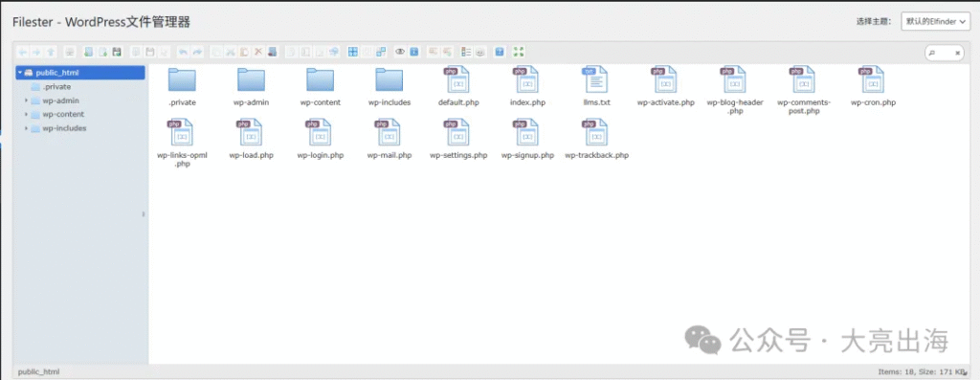Redo the action in the toolbar
This screenshot has width=980, height=380.
(197, 52)
